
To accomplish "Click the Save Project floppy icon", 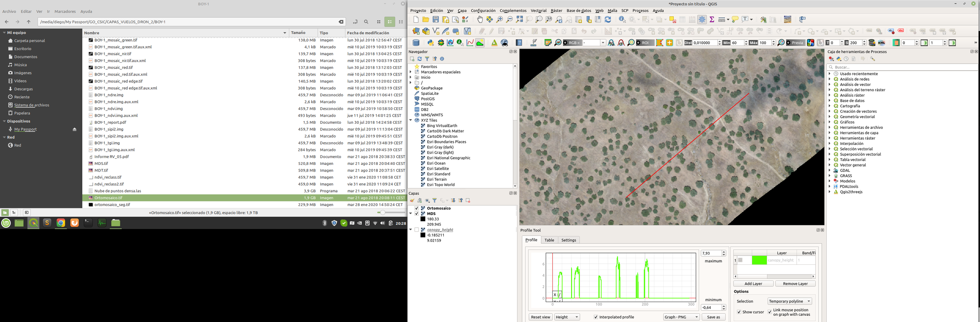I will coord(436,20).
